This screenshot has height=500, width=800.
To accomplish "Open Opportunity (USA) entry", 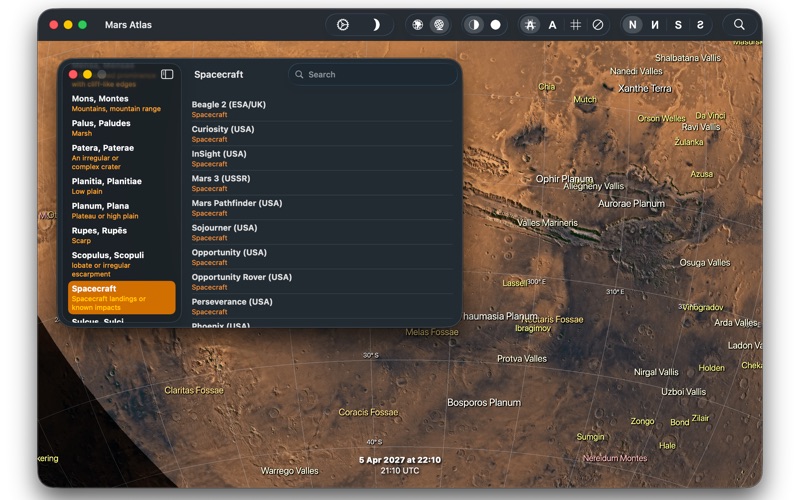I will click(x=322, y=257).
